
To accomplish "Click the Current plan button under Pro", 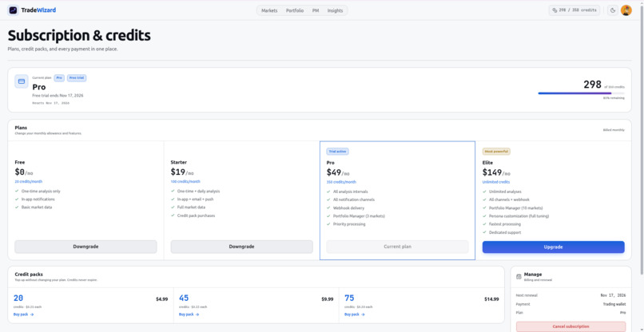I will click(x=398, y=247).
